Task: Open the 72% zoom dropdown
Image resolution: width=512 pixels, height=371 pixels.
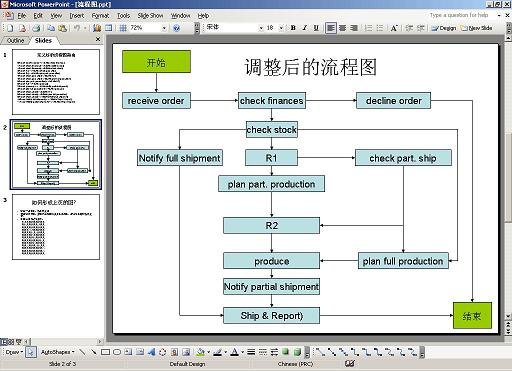Action: click(164, 28)
